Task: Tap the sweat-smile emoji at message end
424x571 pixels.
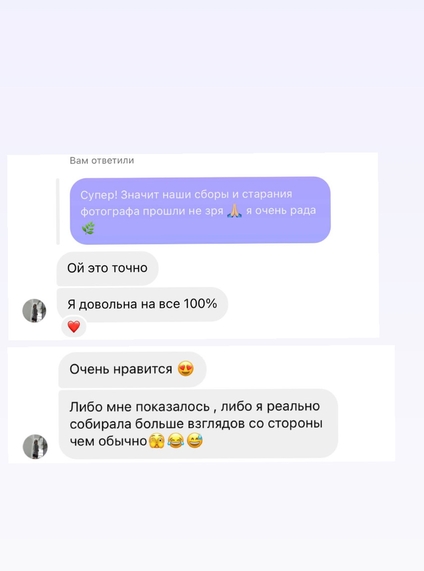Action: click(195, 441)
